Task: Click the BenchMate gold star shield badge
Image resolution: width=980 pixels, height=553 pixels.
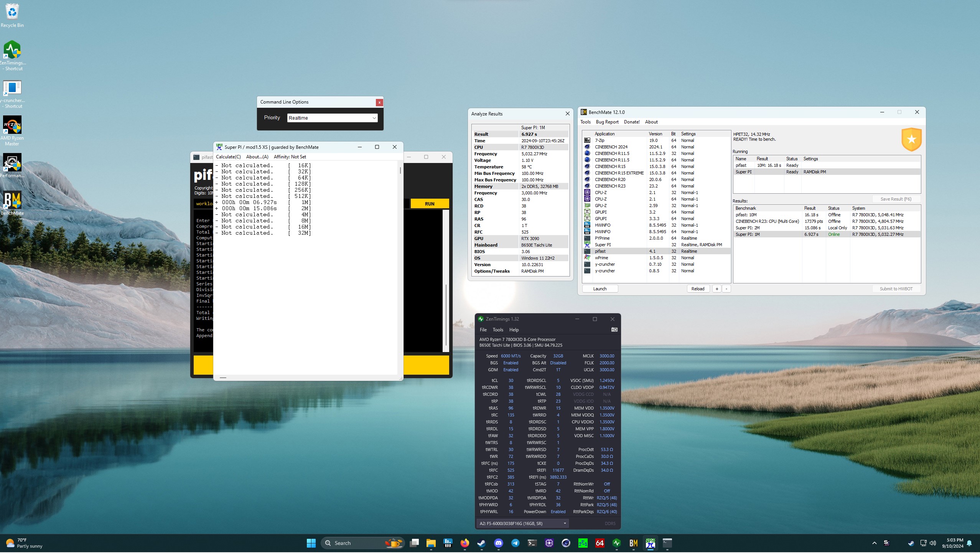Action: pos(911,140)
